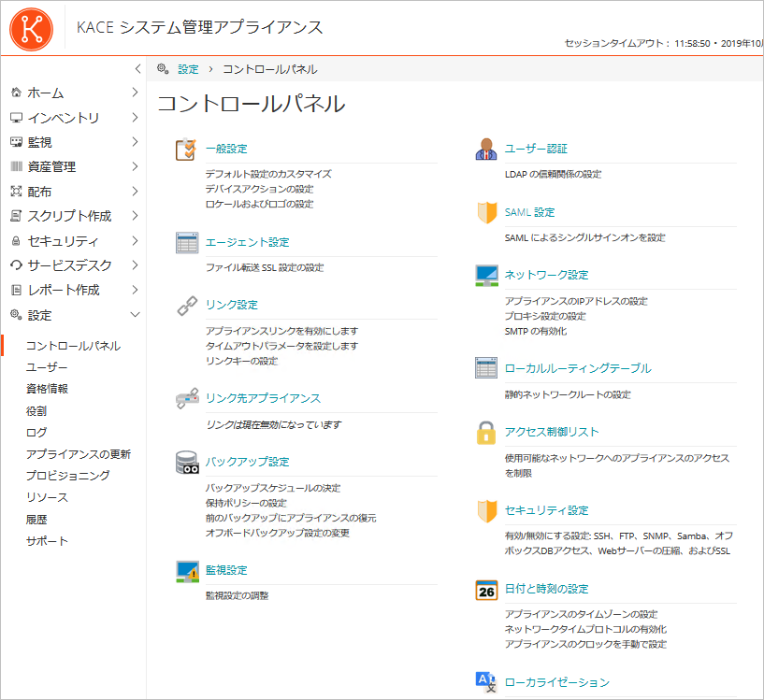This screenshot has width=764, height=700.
Task: Expand the 監視 menu chevron
Action: tap(135, 142)
